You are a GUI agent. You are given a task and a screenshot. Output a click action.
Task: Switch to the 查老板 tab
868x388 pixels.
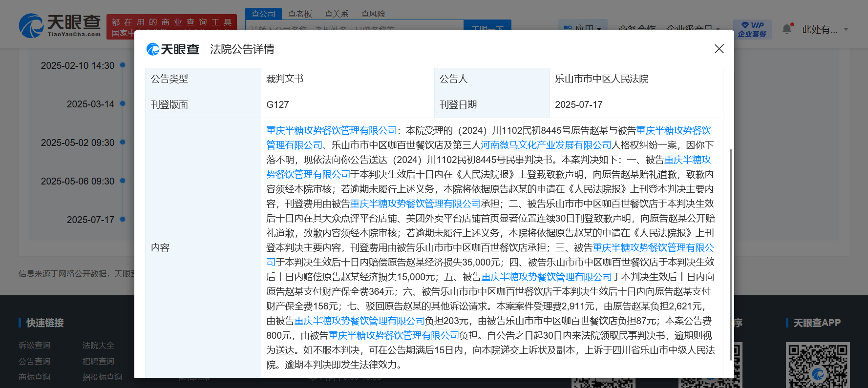[300, 14]
